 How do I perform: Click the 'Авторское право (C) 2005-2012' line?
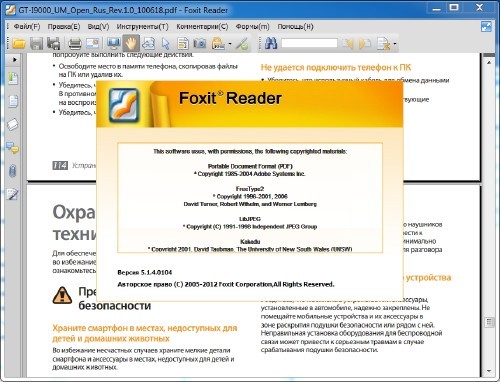click(226, 284)
